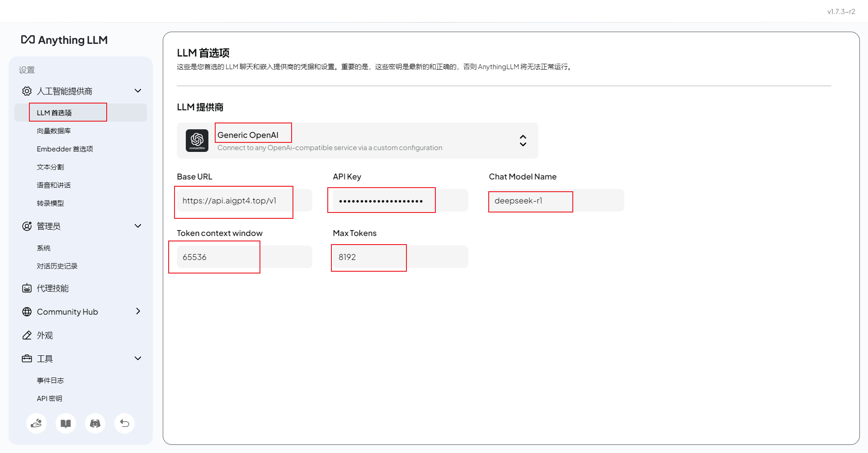
Task: Open 文本分割 settings
Action: pyautogui.click(x=50, y=167)
